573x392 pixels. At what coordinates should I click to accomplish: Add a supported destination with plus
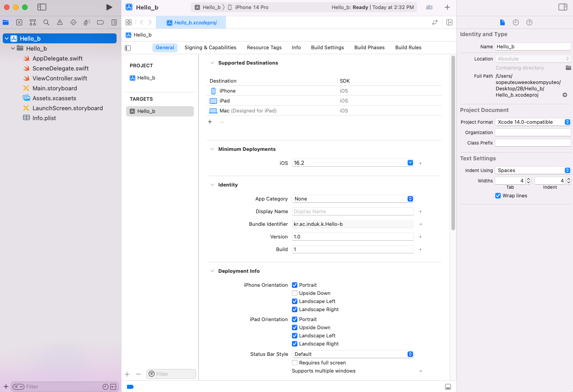point(210,122)
